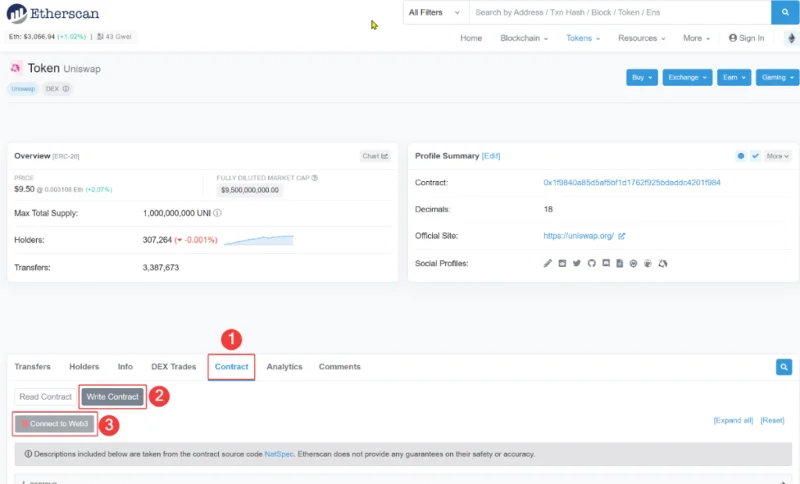Click the chat bubble social icon
The image size is (800, 484).
tap(606, 264)
